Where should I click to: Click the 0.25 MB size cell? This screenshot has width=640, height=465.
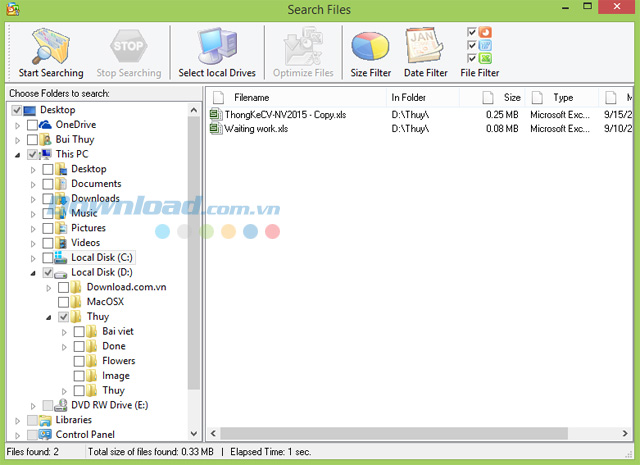pyautogui.click(x=502, y=115)
